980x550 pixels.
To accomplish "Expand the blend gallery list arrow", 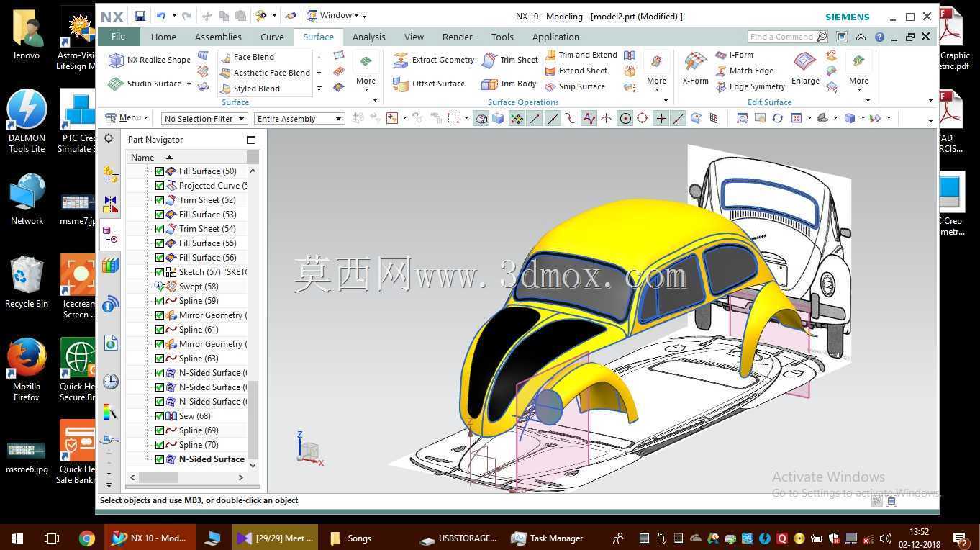I will (319, 89).
